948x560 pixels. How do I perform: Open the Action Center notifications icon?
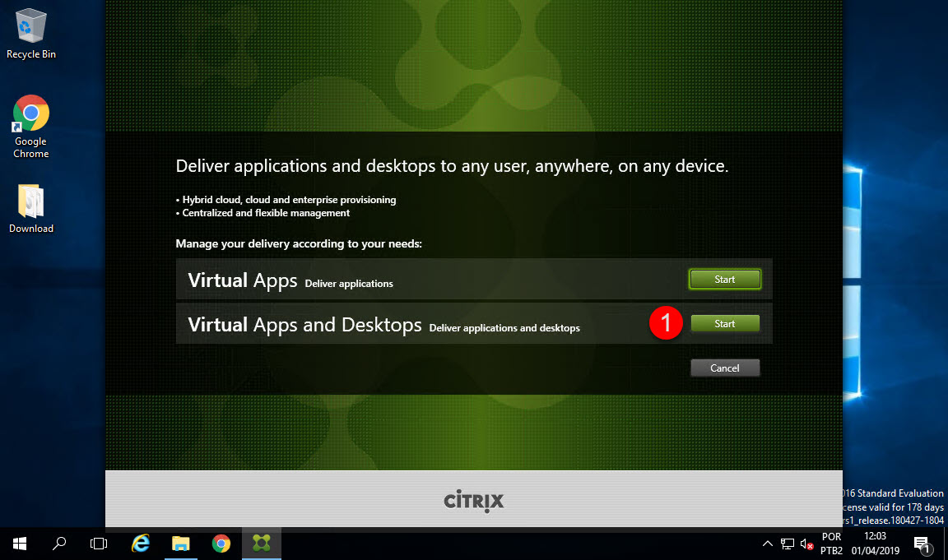tap(922, 544)
